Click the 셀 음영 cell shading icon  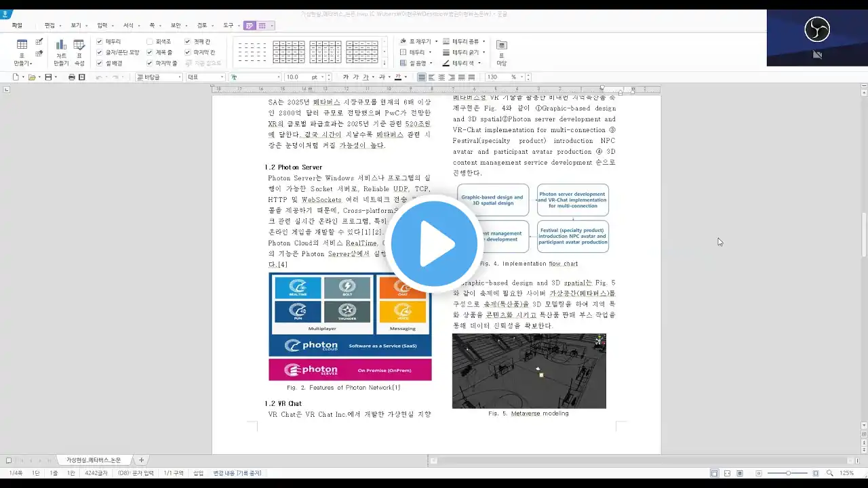403,63
